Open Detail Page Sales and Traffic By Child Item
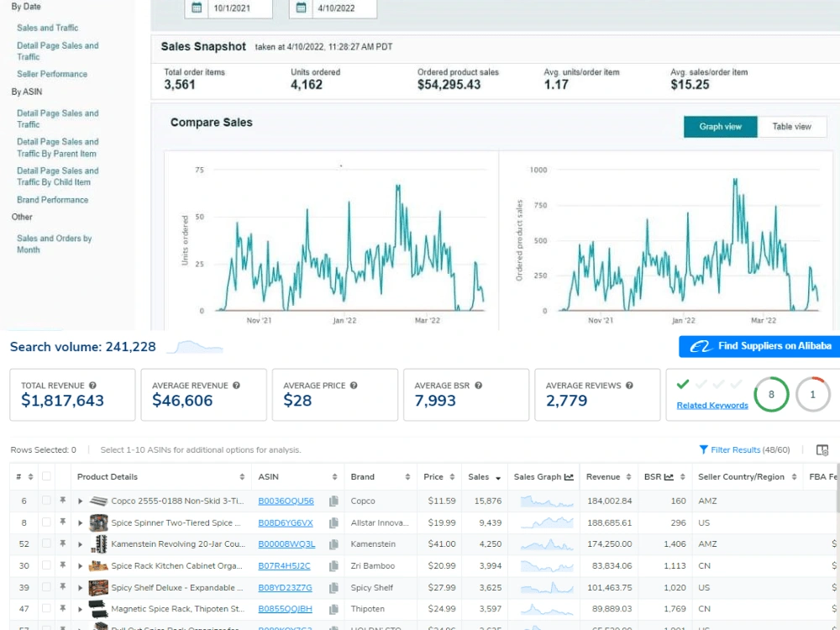Image resolution: width=840 pixels, height=630 pixels. [x=57, y=176]
